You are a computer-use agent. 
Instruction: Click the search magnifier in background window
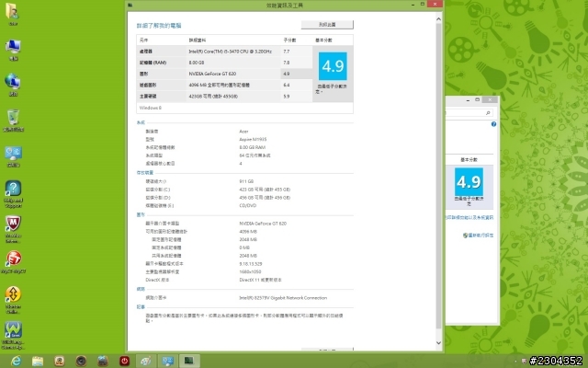click(x=488, y=112)
